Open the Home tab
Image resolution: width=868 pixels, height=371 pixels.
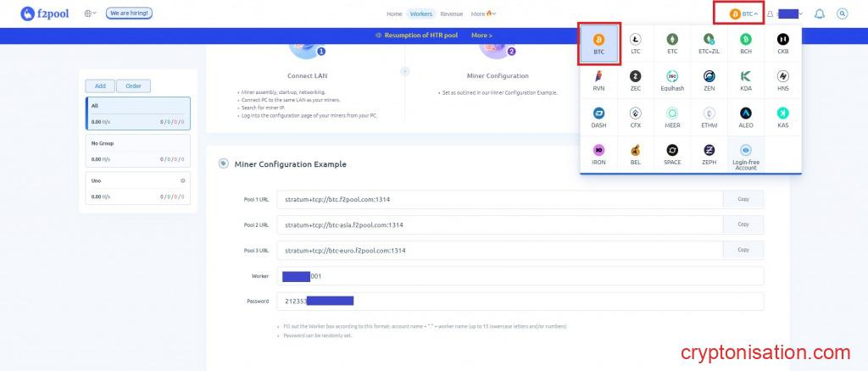[x=394, y=14]
